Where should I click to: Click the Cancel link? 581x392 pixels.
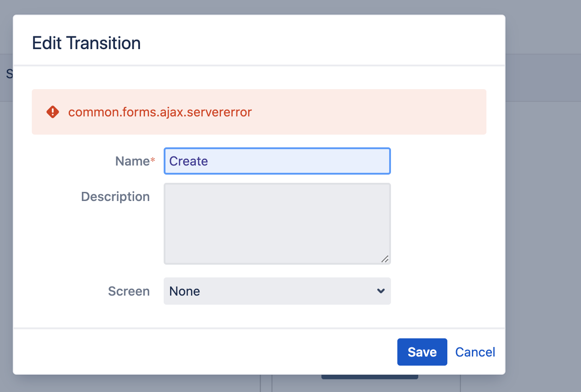point(475,352)
